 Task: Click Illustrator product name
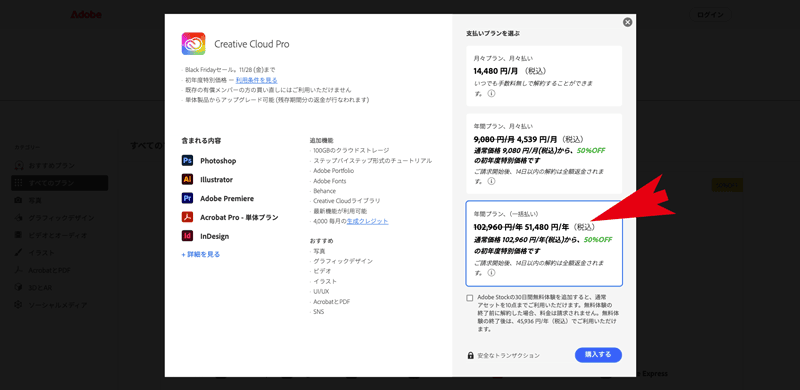click(x=216, y=180)
